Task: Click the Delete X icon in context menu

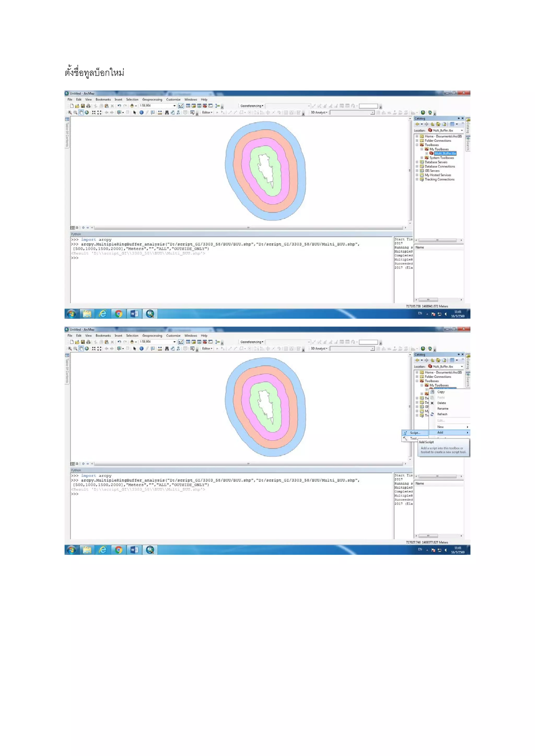Action: pyautogui.click(x=432, y=403)
